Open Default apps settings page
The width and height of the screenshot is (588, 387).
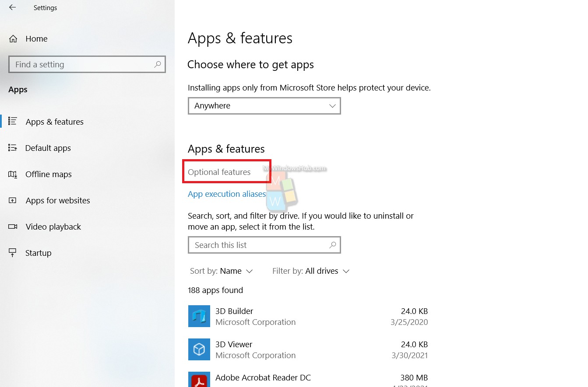click(48, 148)
